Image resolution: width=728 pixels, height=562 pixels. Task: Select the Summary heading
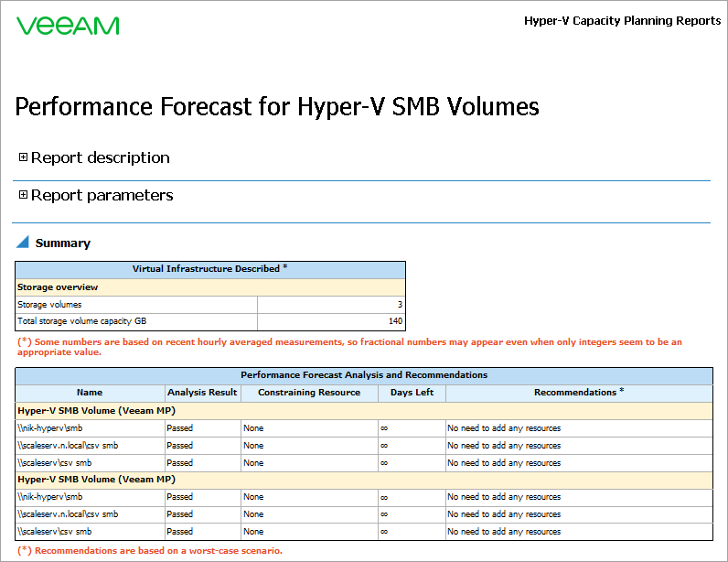coord(63,243)
